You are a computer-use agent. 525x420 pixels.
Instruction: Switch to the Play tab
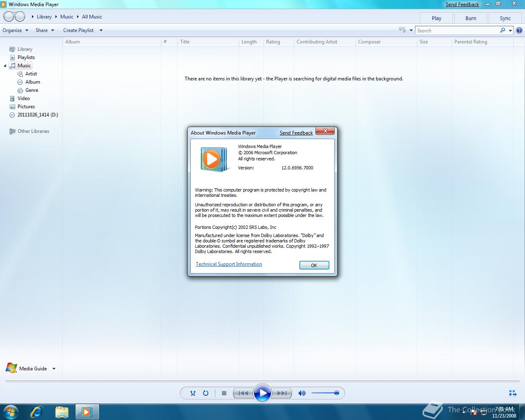436,18
